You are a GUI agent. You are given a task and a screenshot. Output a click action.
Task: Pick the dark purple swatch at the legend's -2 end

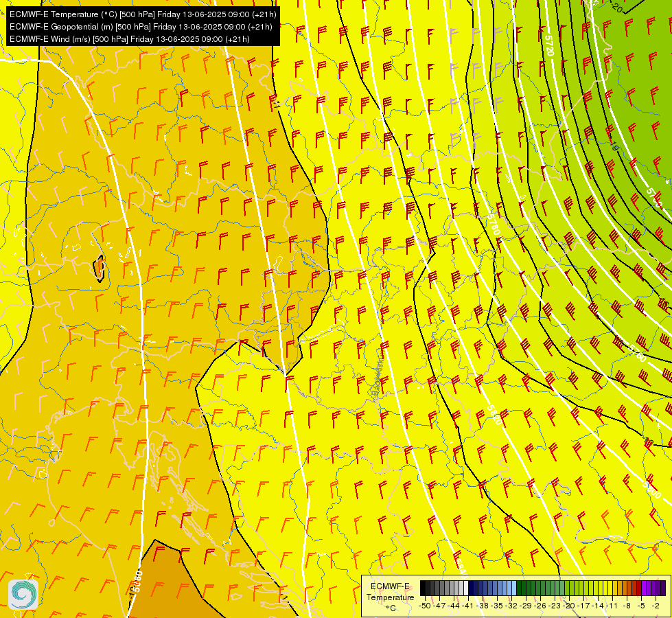pos(663,588)
